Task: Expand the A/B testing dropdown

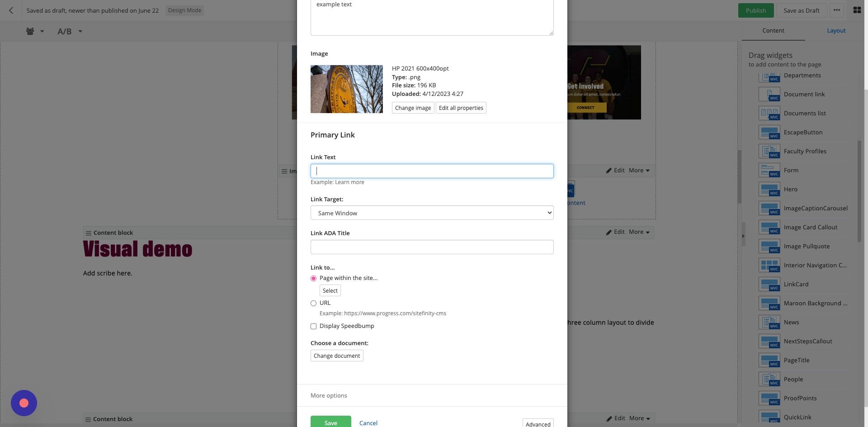Action: [70, 31]
